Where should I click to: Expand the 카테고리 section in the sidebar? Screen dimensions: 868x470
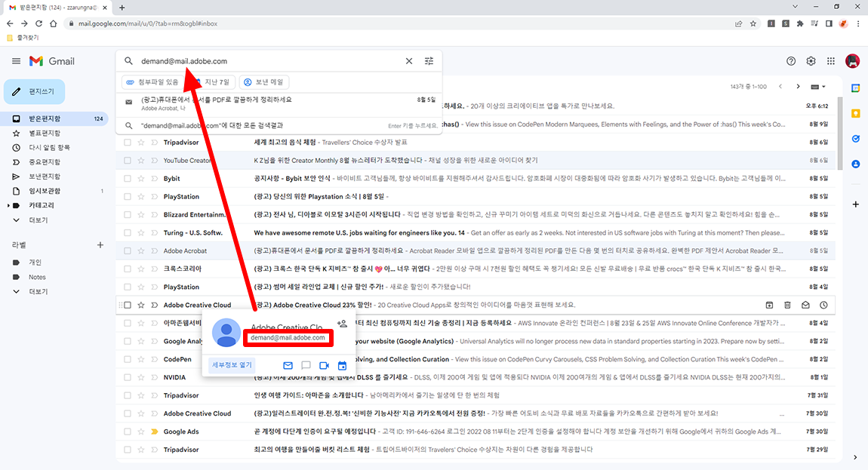tap(8, 205)
